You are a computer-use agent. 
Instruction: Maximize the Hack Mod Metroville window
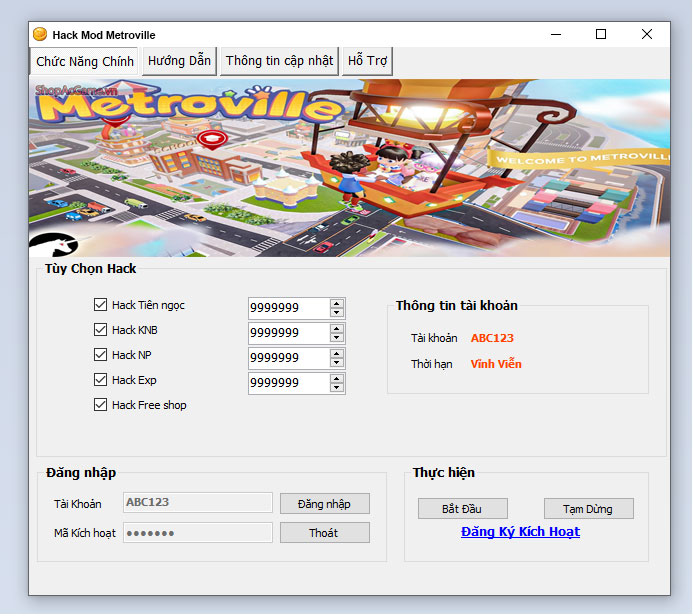pyautogui.click(x=601, y=34)
